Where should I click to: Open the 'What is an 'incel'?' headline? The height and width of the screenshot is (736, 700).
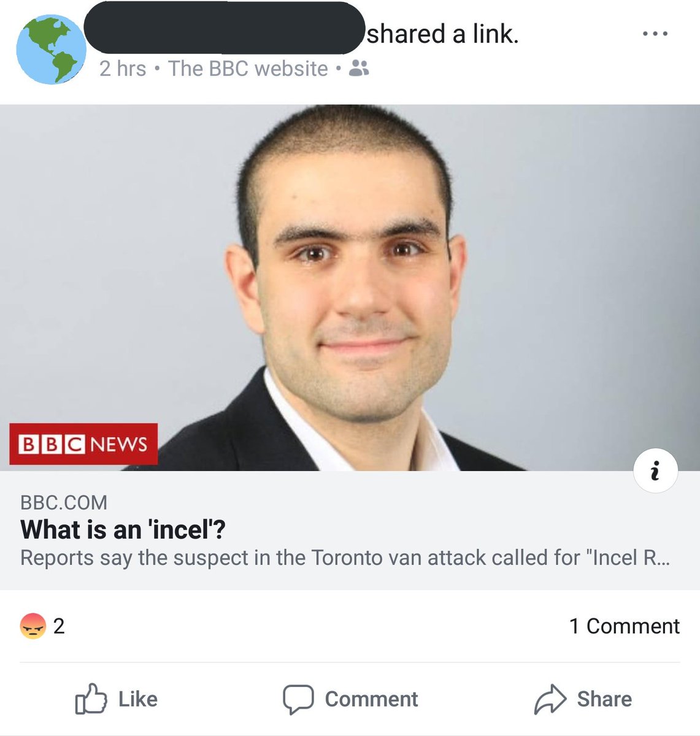[x=123, y=529]
